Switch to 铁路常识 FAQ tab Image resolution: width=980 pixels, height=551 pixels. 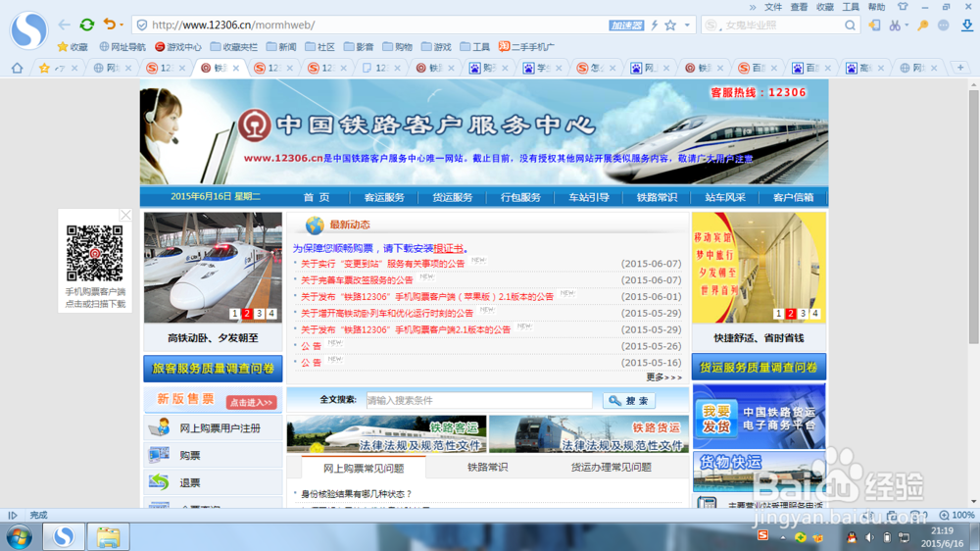point(487,468)
